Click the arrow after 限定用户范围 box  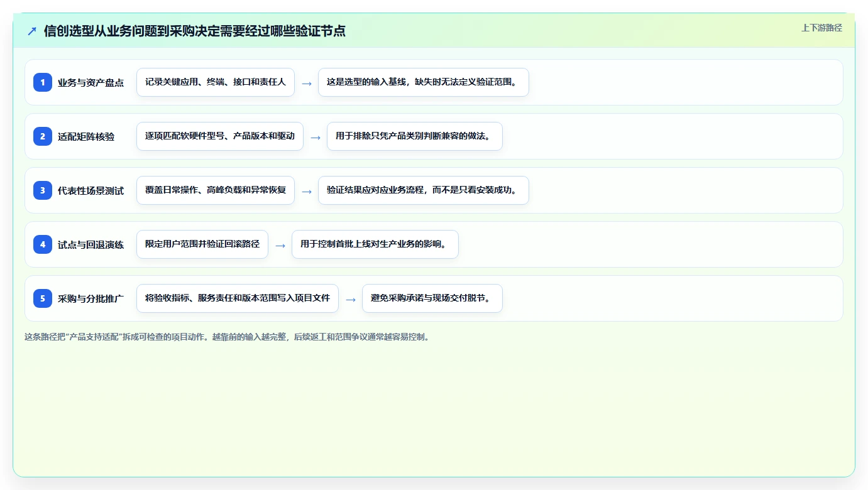click(x=280, y=245)
